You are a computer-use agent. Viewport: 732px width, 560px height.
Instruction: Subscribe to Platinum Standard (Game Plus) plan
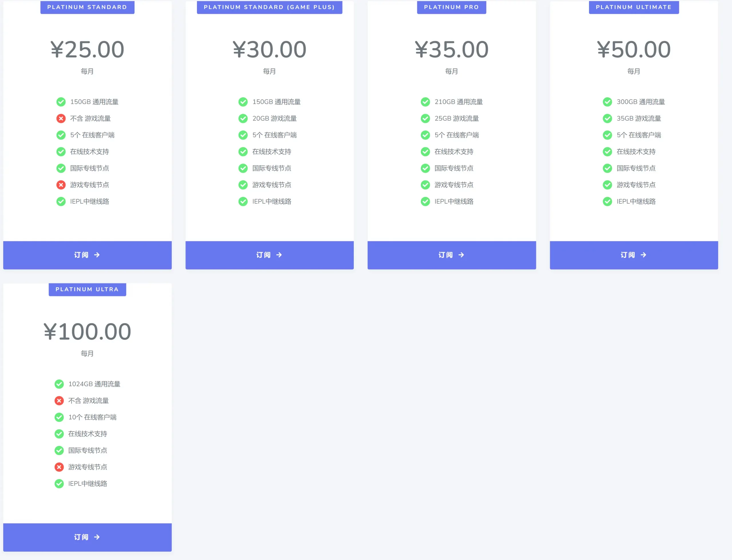point(269,255)
